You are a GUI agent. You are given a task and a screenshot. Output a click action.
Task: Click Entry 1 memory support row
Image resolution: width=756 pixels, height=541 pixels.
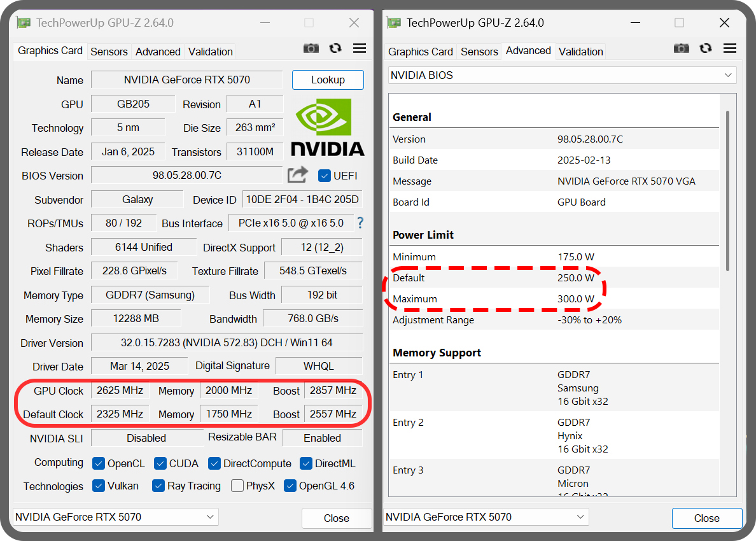coord(554,388)
